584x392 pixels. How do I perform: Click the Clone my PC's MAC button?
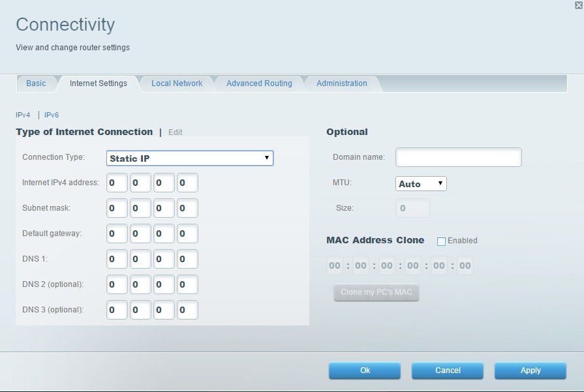(x=377, y=292)
